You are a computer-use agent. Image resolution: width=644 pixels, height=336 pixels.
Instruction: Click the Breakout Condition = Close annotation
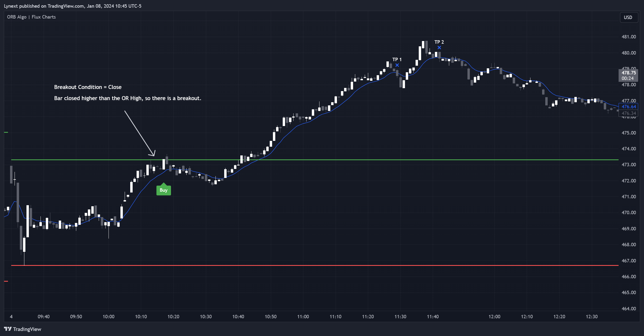click(88, 87)
